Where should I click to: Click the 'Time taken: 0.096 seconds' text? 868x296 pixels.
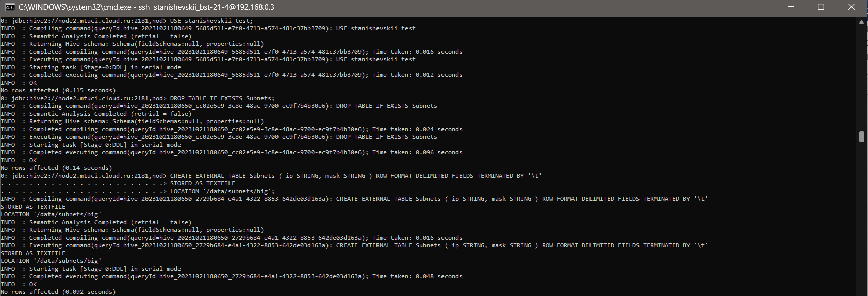click(x=417, y=152)
